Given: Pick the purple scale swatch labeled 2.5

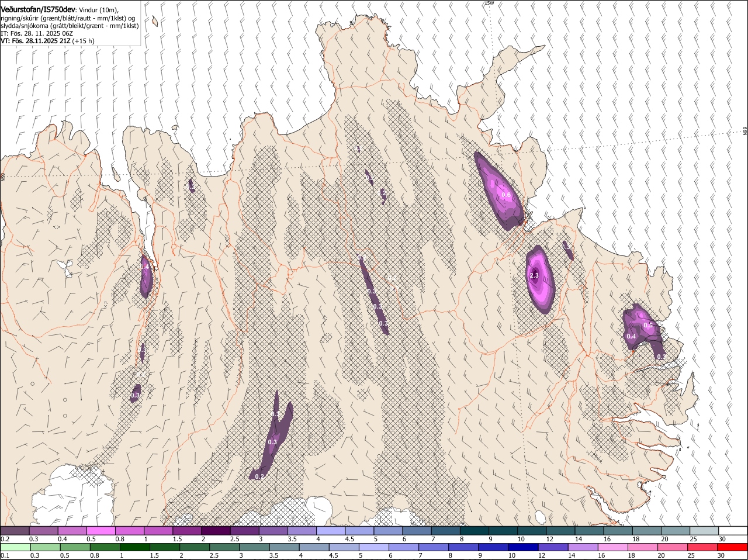Looking at the screenshot, I should [x=244, y=530].
